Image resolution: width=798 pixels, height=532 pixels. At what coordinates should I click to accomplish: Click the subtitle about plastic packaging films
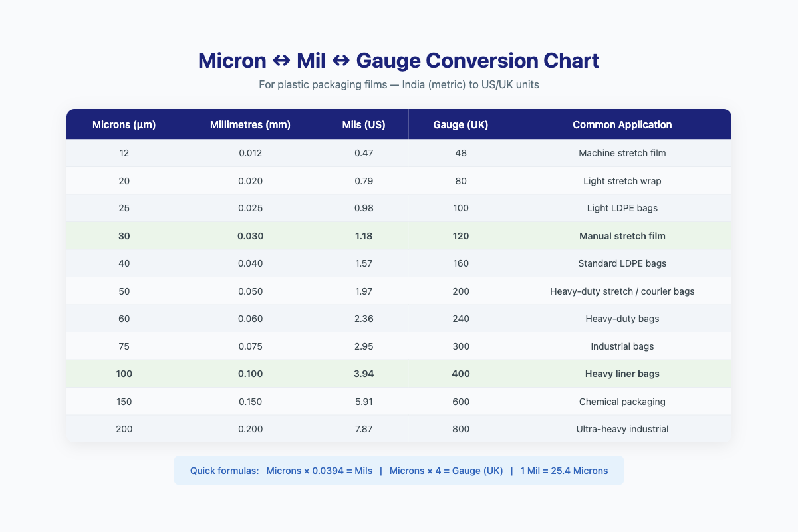[399, 85]
